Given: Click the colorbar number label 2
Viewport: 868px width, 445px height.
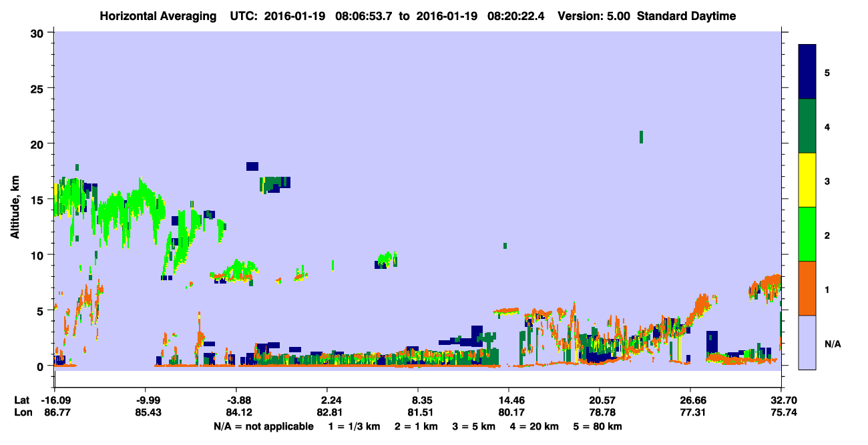Looking at the screenshot, I should [827, 235].
